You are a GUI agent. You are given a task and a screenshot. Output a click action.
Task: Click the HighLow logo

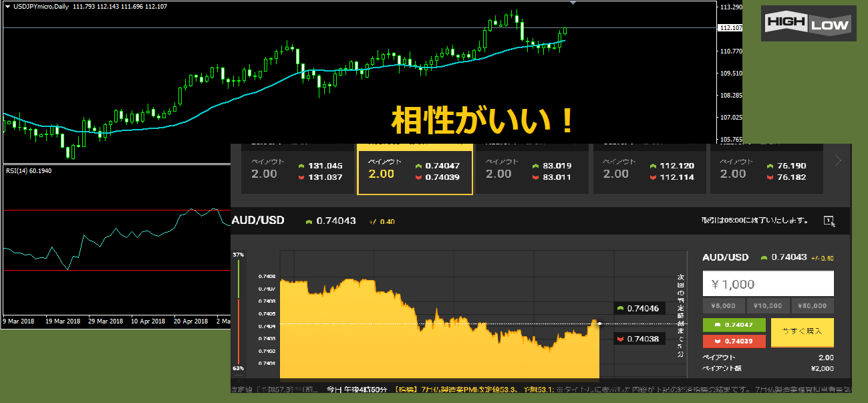[x=809, y=23]
